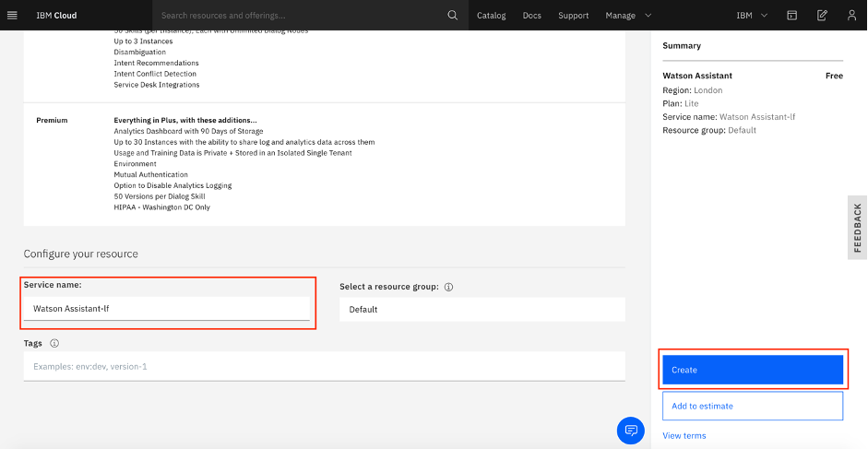Open the Catalog menu item
868x449 pixels.
tap(492, 16)
